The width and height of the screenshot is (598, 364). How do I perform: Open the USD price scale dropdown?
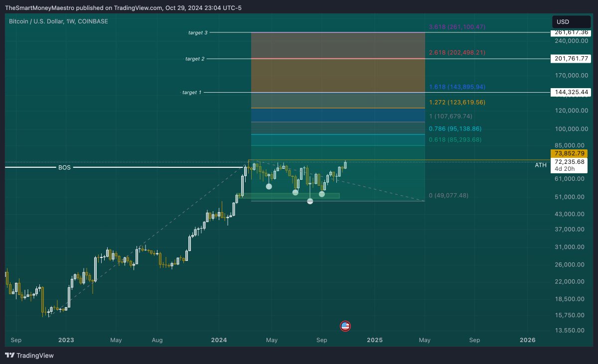click(x=571, y=21)
